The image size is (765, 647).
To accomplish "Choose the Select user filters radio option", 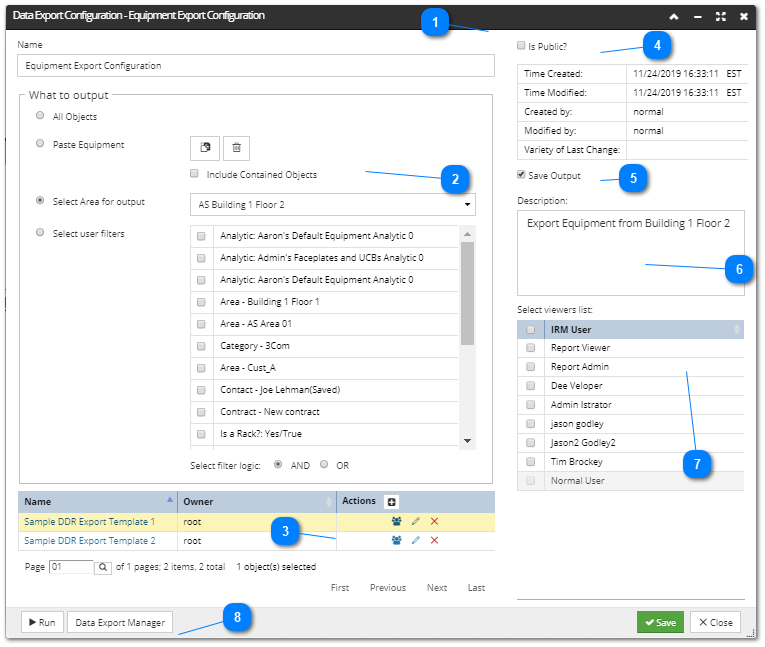I will [40, 232].
